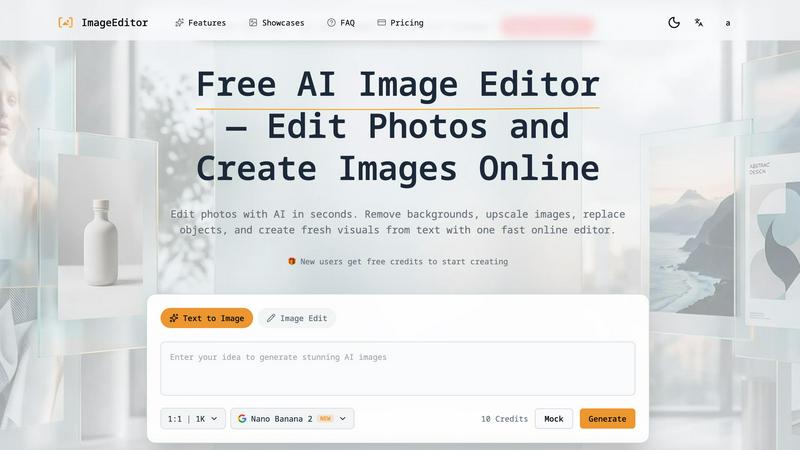Screen dimensions: 800x450
Task: Click the 10 Credits label
Action: (504, 419)
